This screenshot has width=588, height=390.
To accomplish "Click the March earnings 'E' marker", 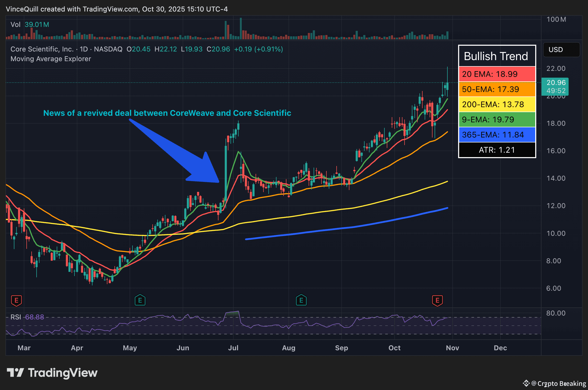I will pos(16,300).
